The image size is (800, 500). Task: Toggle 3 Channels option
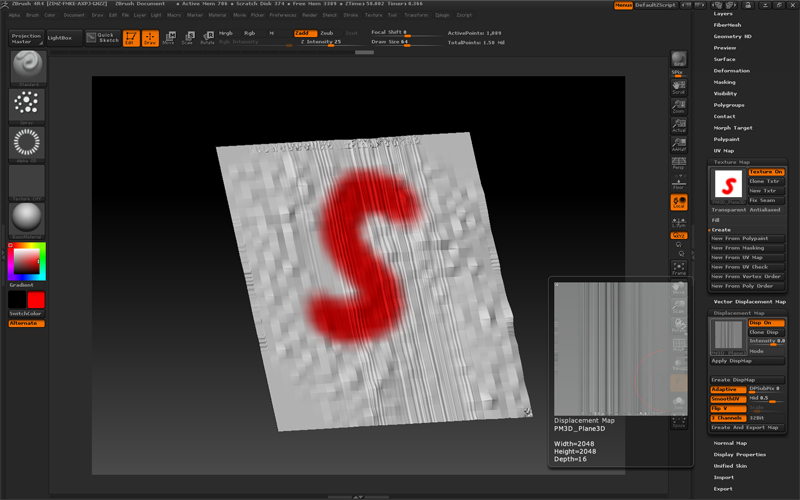[x=728, y=418]
